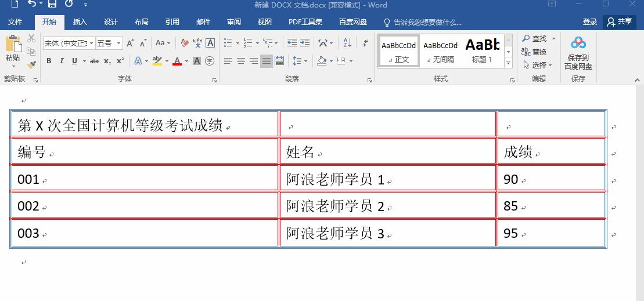Toggle character shading button

(x=197, y=61)
